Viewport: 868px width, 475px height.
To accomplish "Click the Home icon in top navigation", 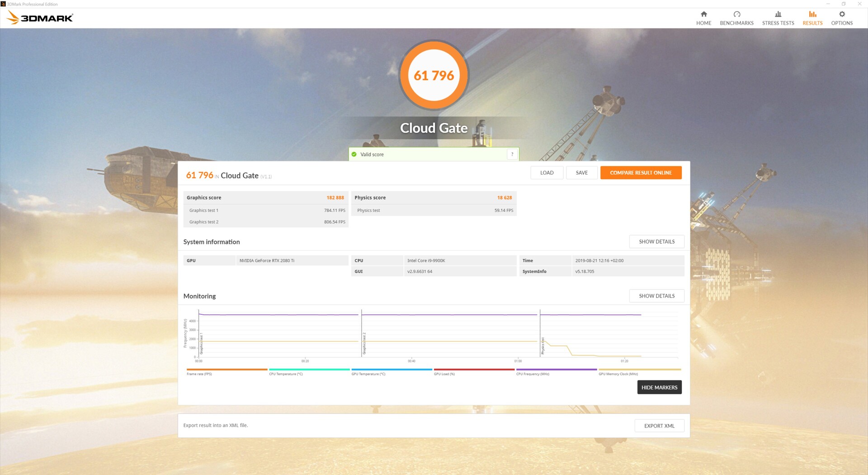I will point(703,14).
